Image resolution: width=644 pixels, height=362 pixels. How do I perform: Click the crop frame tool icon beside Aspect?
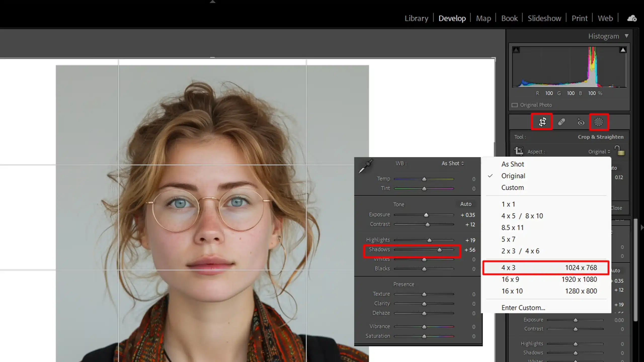(x=519, y=151)
